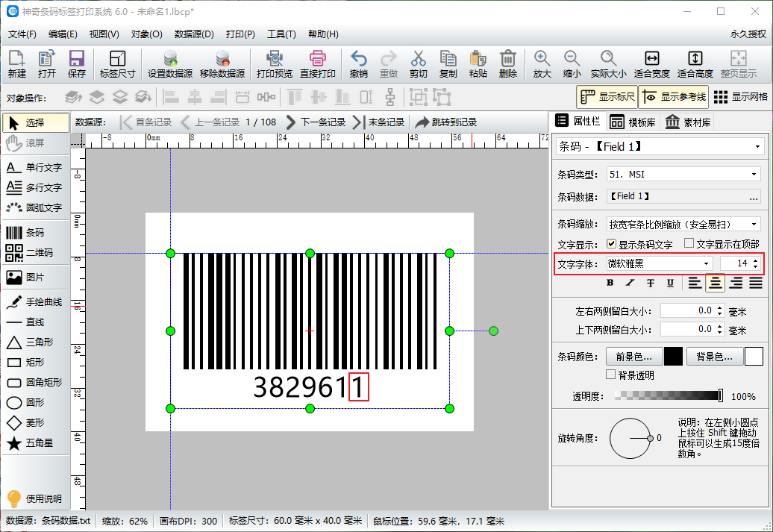This screenshot has height=532, width=773.
Task: Click 前景色... button
Action: pyautogui.click(x=634, y=357)
